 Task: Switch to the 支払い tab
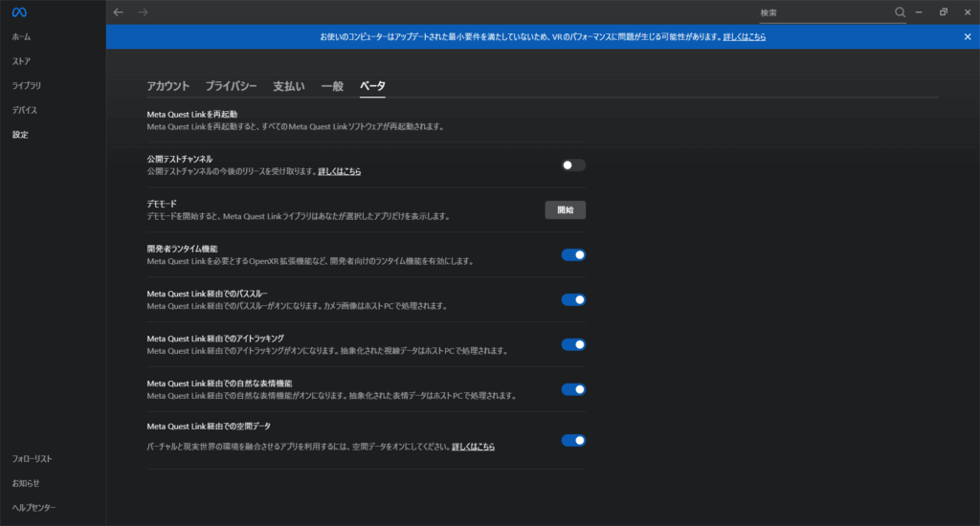[x=289, y=86]
